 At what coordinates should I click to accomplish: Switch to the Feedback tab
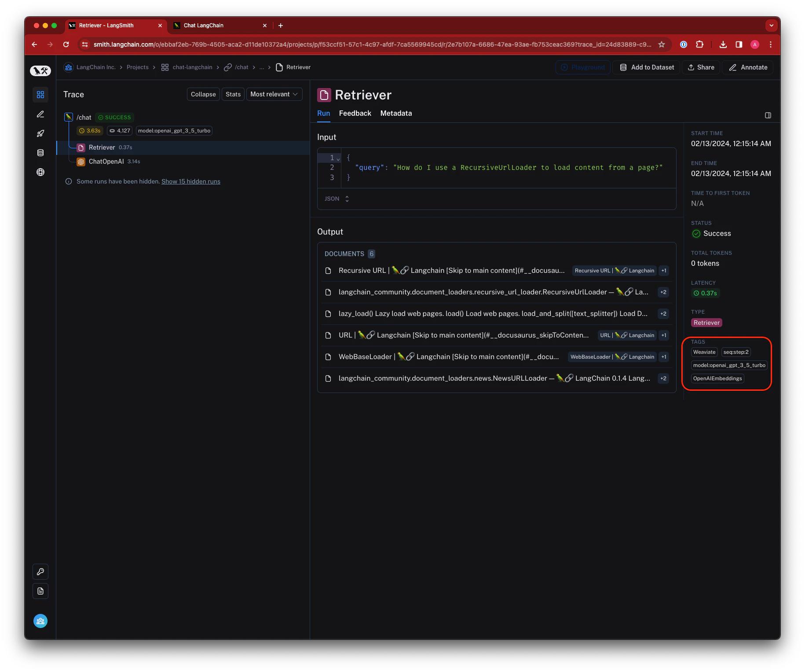click(x=355, y=114)
